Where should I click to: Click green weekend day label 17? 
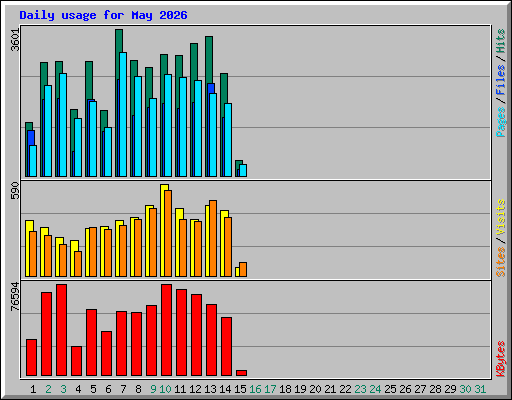(270, 389)
